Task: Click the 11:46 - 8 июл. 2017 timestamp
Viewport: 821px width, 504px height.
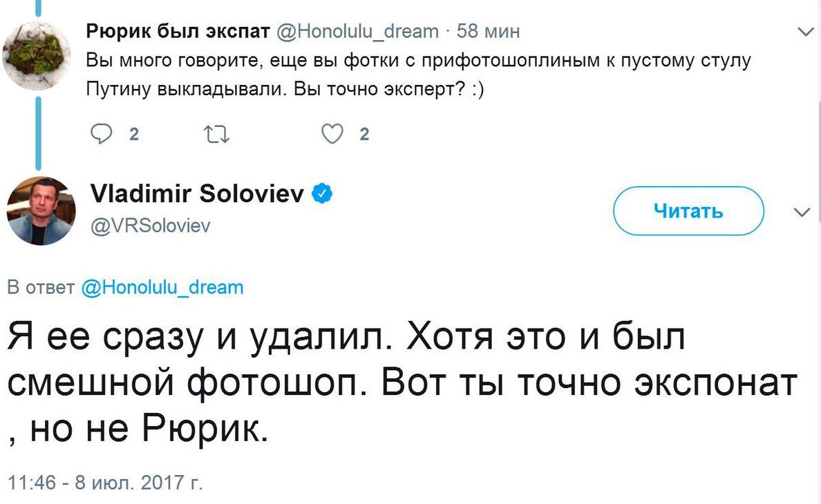Action: click(105, 482)
